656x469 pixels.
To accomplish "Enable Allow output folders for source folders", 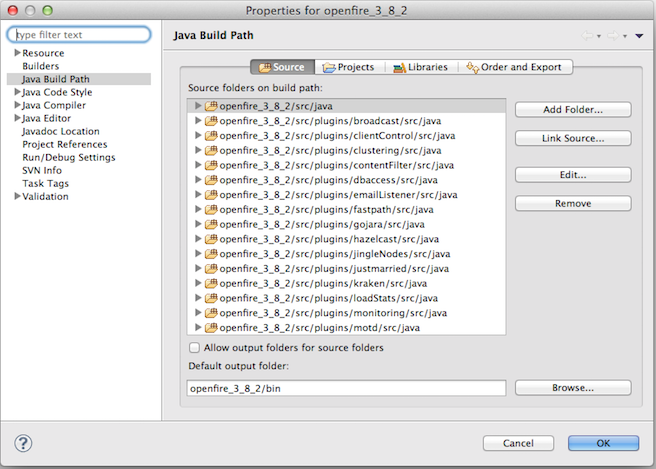I will coord(194,348).
